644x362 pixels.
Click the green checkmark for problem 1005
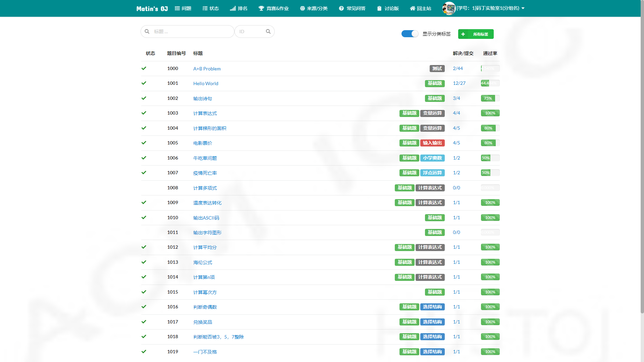pos(144,143)
